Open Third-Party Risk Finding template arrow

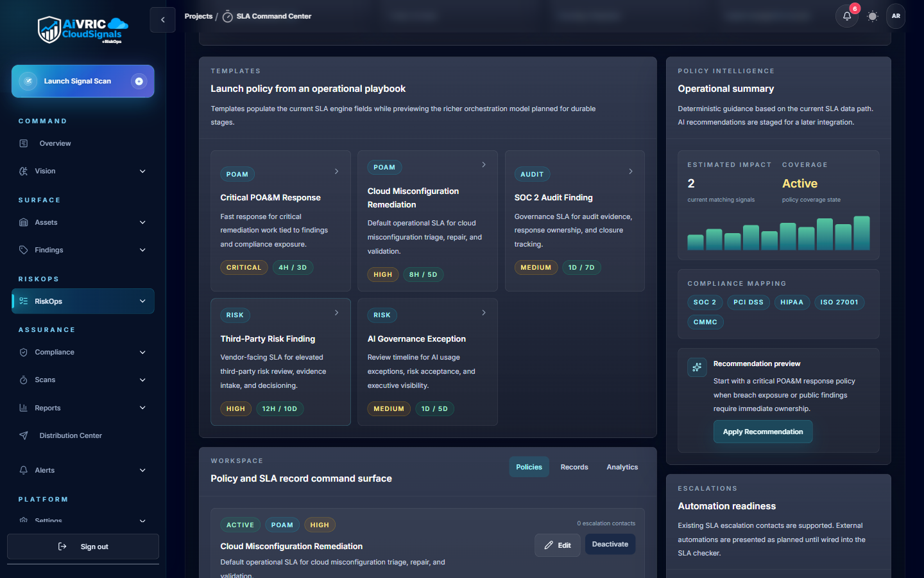point(336,313)
